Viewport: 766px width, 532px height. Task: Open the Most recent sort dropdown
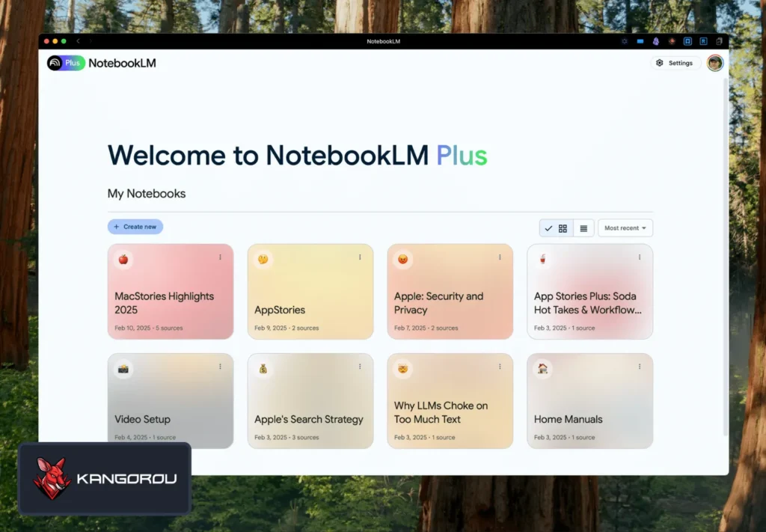(625, 228)
